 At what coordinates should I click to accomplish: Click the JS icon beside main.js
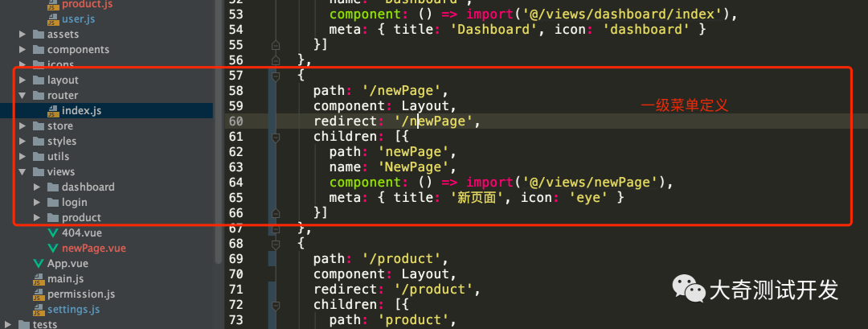click(x=39, y=279)
